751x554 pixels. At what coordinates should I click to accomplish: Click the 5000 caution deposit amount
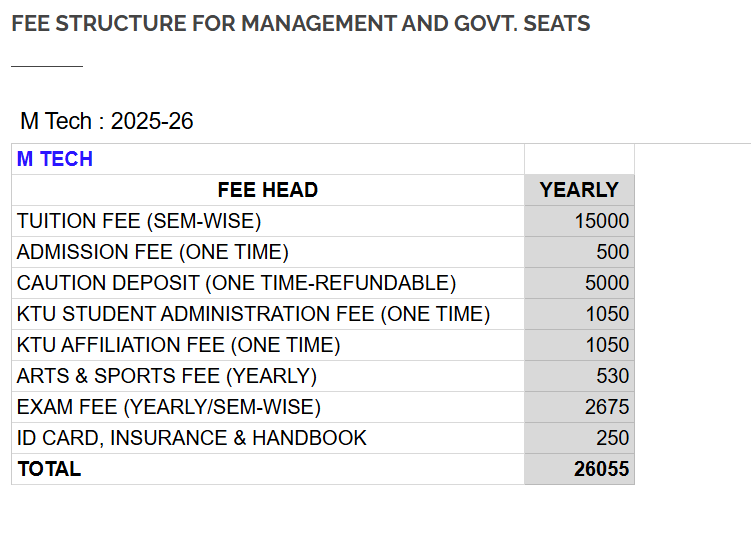(x=607, y=283)
